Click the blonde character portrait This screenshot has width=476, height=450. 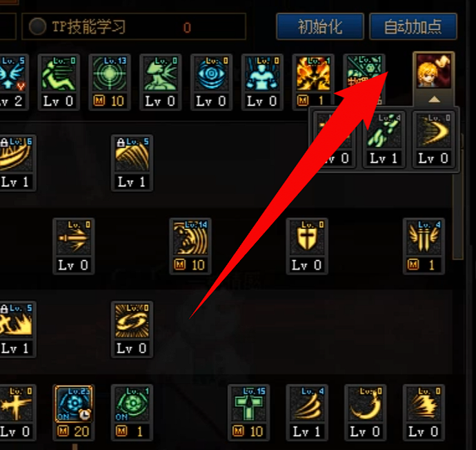pos(433,71)
